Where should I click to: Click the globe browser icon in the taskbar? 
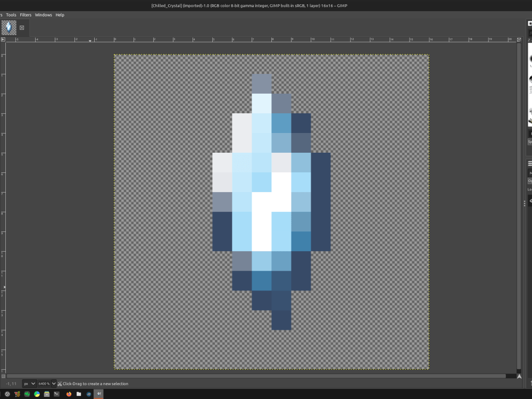point(89,394)
